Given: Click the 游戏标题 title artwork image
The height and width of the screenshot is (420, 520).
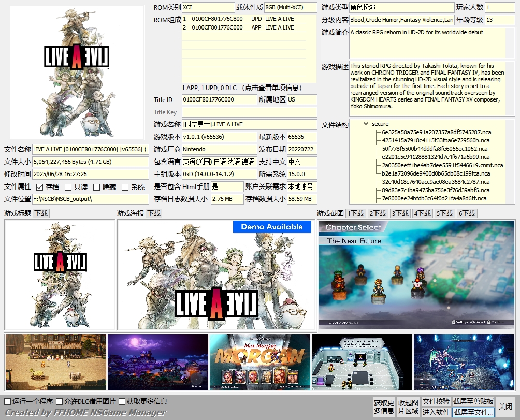Looking at the screenshot, I should pyautogui.click(x=60, y=275).
